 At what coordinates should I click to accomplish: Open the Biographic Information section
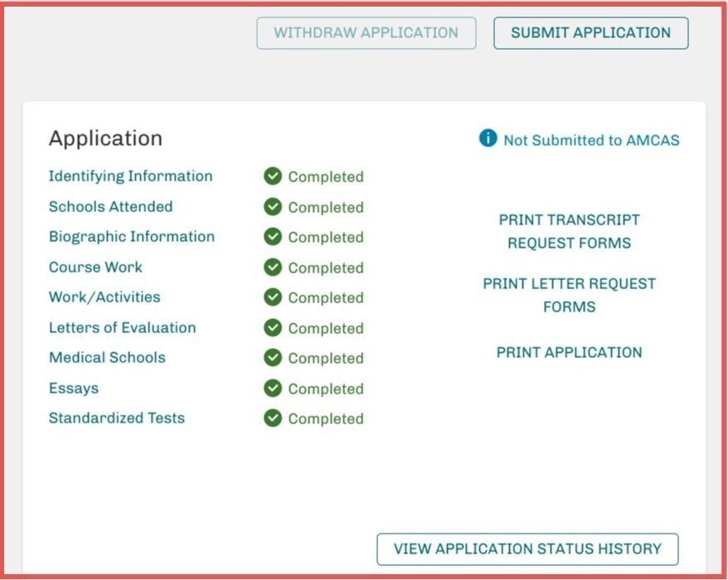point(132,238)
